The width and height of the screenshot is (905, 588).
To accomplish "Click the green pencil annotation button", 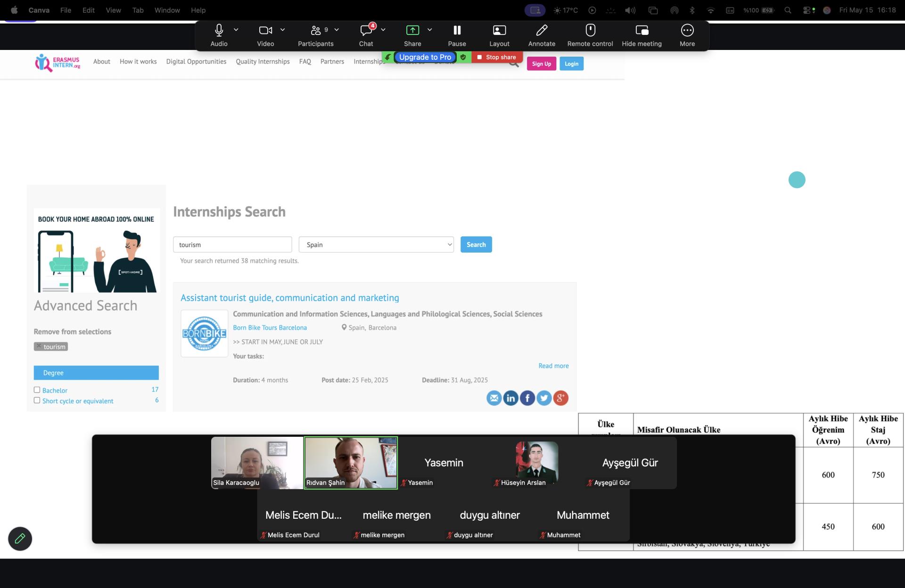I will [20, 539].
